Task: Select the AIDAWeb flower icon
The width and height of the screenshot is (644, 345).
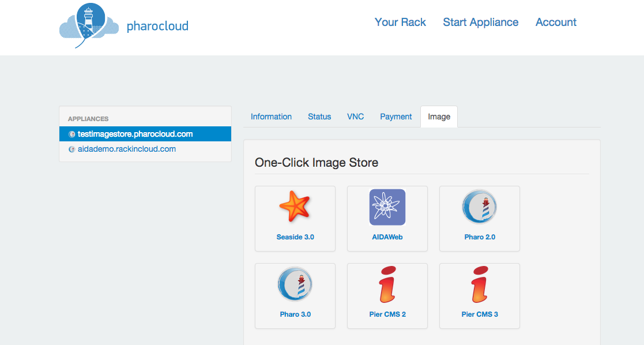Action: tap(387, 207)
